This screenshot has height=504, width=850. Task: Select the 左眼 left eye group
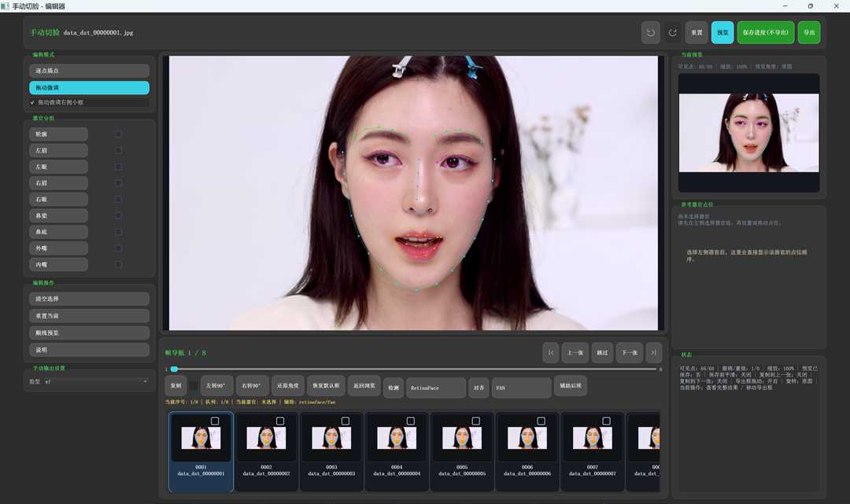58,167
